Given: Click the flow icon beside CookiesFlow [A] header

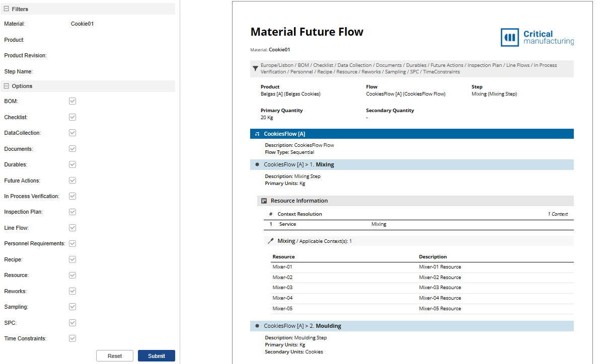Looking at the screenshot, I should (257, 134).
